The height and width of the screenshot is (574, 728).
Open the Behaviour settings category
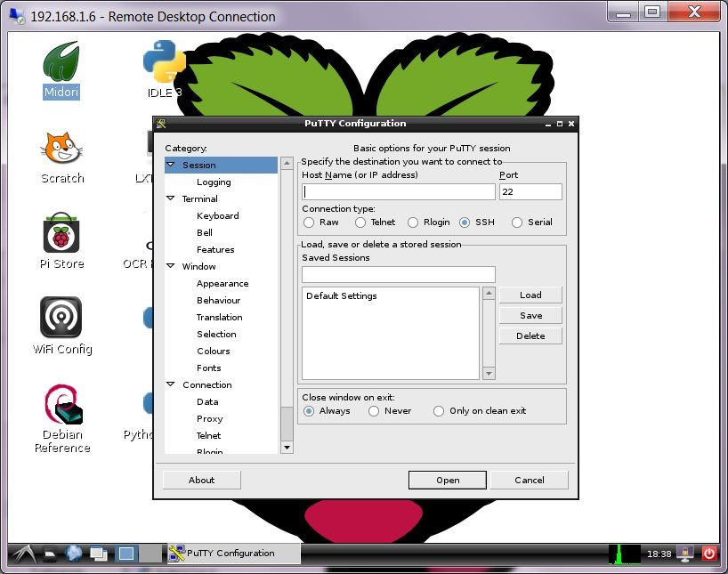(219, 301)
